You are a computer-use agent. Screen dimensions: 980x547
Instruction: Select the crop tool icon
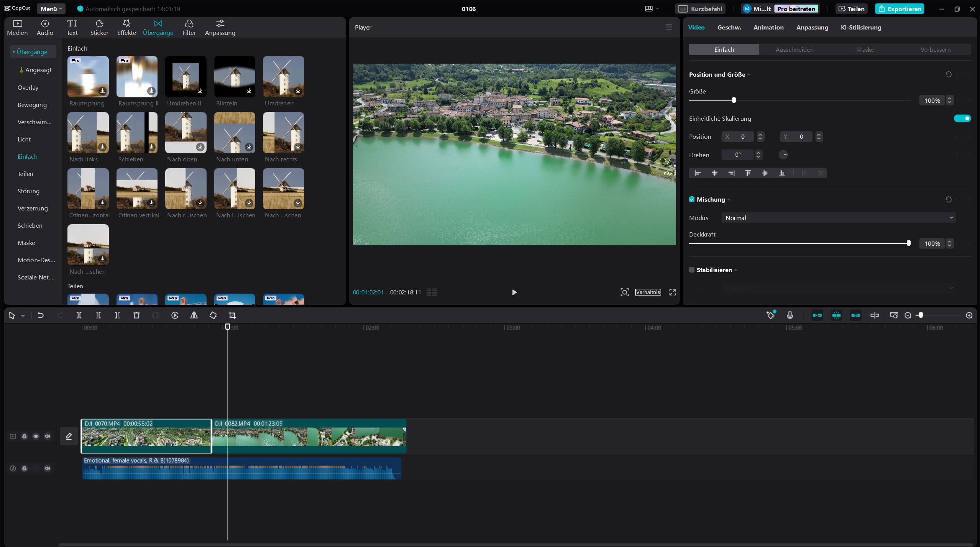tap(232, 315)
